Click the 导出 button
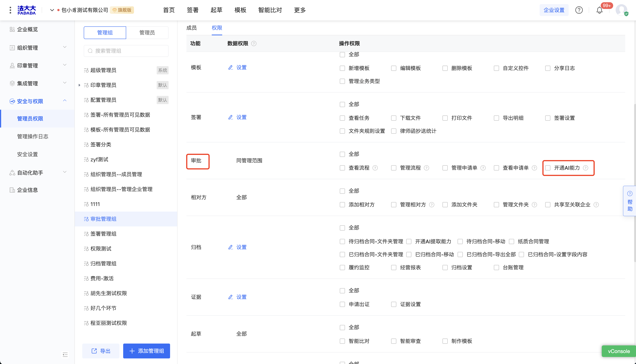 pyautogui.click(x=101, y=351)
